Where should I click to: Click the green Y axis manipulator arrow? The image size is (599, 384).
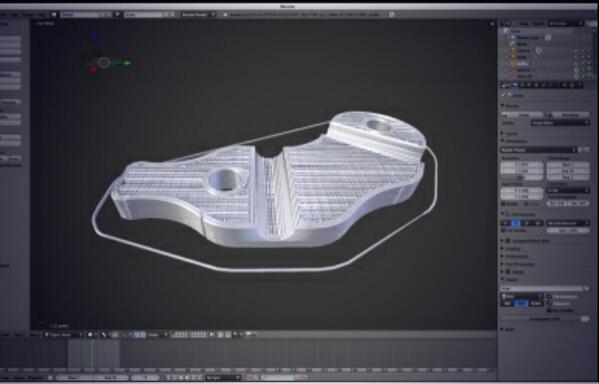[x=127, y=62]
